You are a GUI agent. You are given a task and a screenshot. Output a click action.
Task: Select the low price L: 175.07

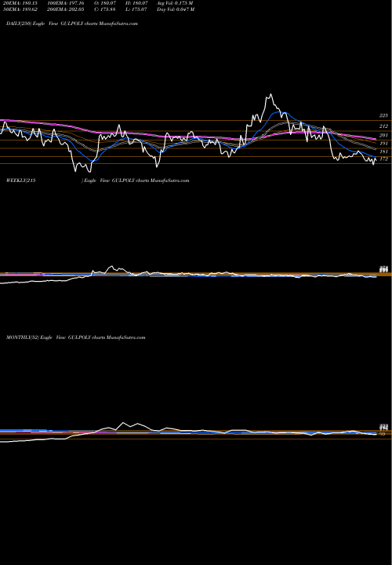tap(136, 9)
